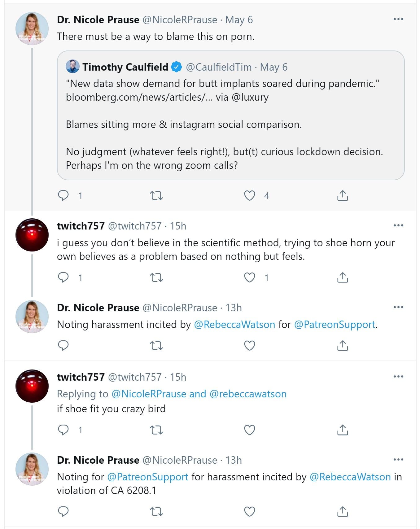Open more options for 'crazy bird' tweet

(398, 377)
